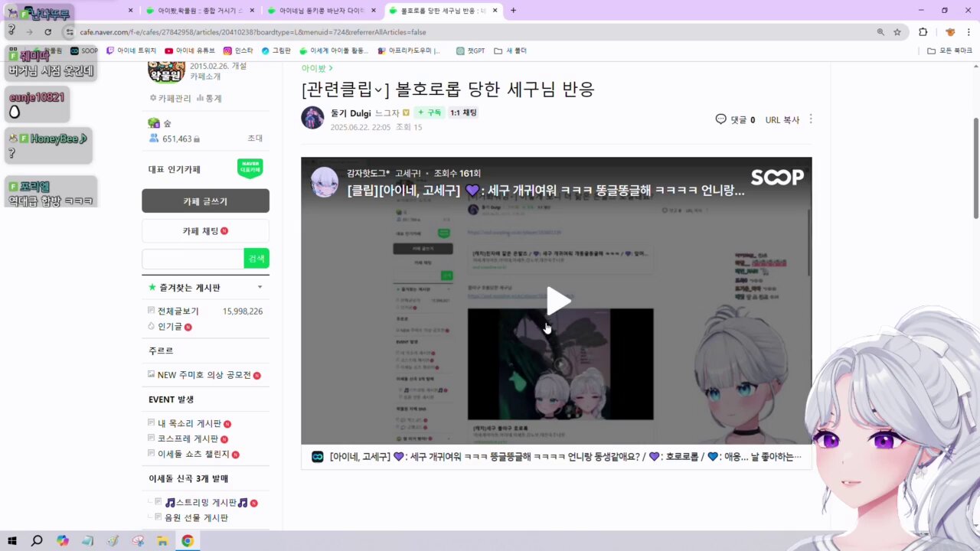Bookmark this page with the star
980x551 pixels.
click(897, 32)
